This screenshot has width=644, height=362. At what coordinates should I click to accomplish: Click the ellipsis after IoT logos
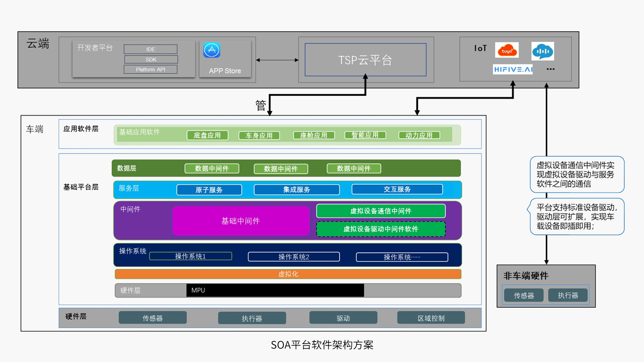(550, 69)
